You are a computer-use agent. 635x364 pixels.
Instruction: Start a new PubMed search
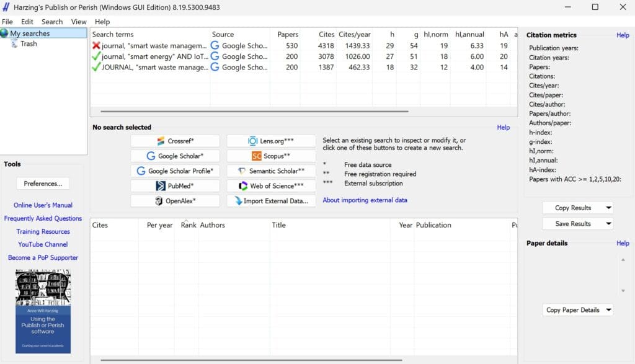(175, 186)
